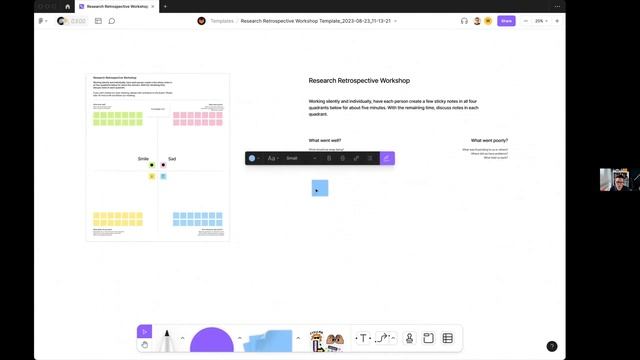Open the comments bubble icon
The image size is (640, 360).
[111, 21]
